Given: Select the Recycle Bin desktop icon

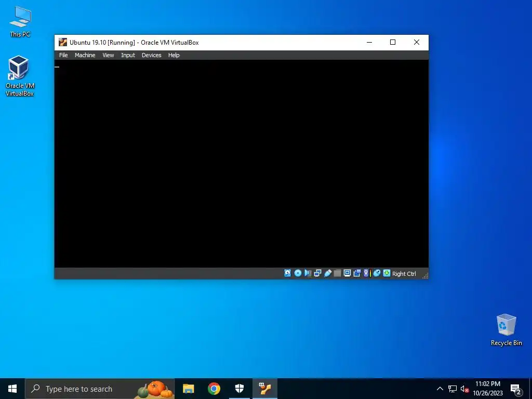Looking at the screenshot, I should pos(506,330).
